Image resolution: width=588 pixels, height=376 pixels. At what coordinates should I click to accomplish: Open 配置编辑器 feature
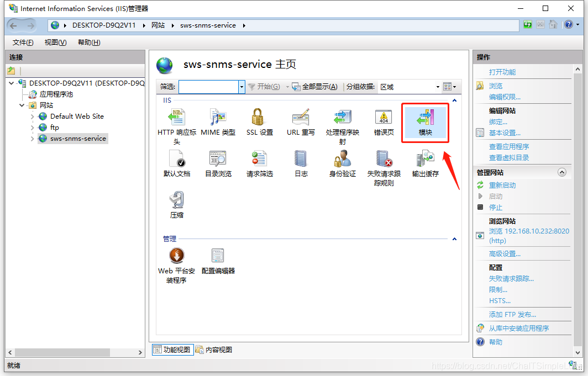tap(218, 261)
